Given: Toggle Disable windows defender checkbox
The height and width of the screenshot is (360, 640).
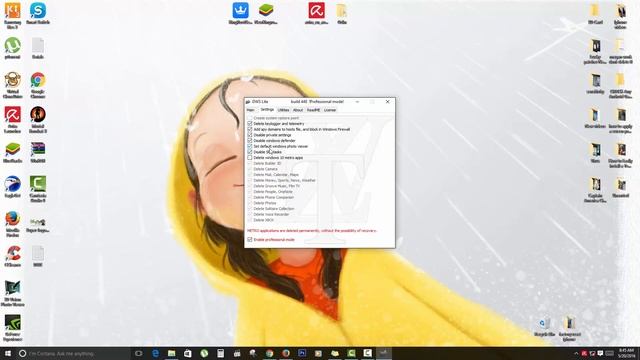Looking at the screenshot, I should point(250,141).
